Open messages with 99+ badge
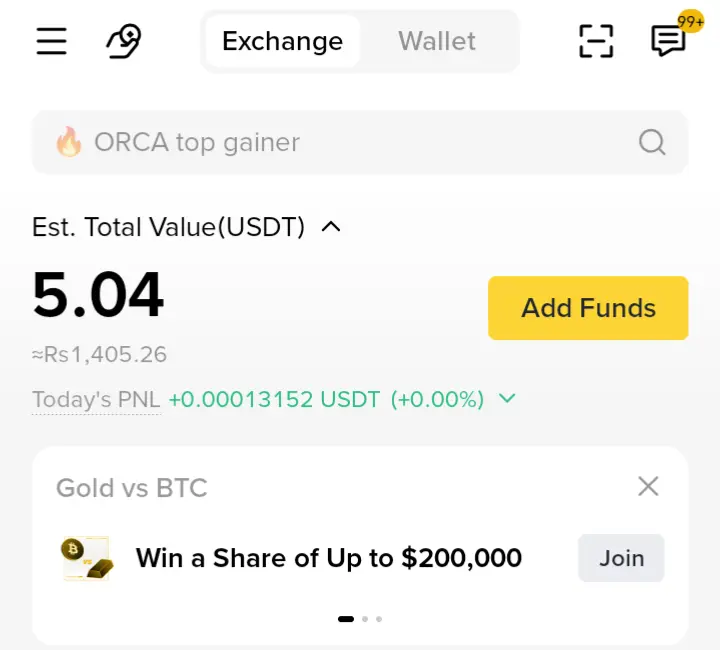The height and width of the screenshot is (650, 720). coord(668,40)
